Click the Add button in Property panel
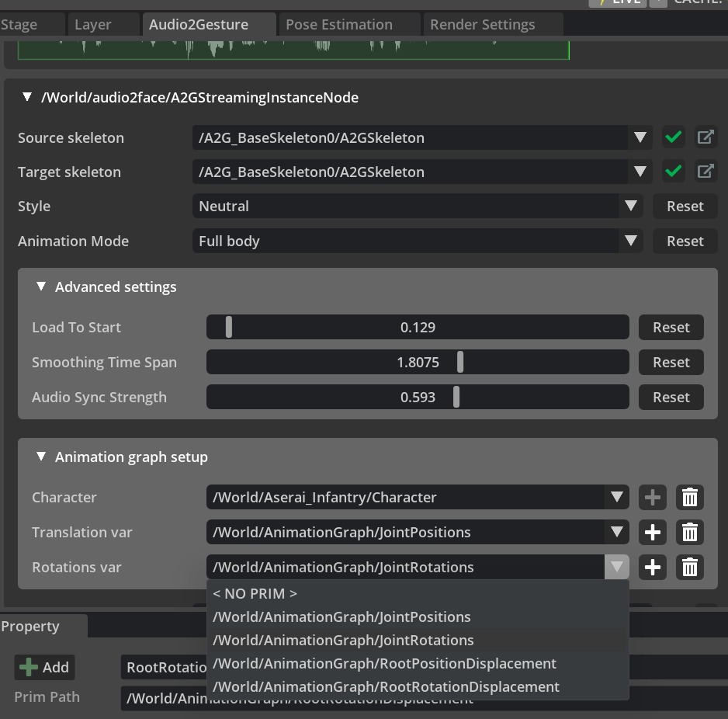728x719 pixels. tap(45, 667)
